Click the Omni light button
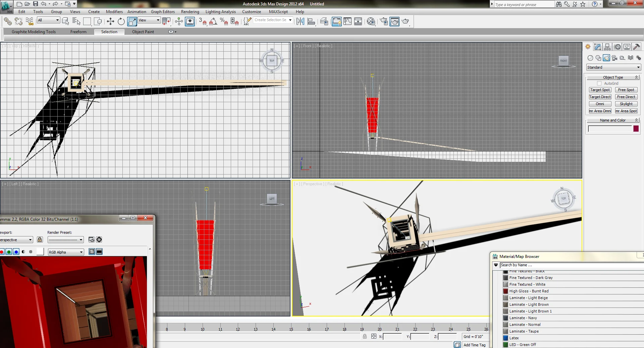The image size is (644, 348). (x=600, y=104)
